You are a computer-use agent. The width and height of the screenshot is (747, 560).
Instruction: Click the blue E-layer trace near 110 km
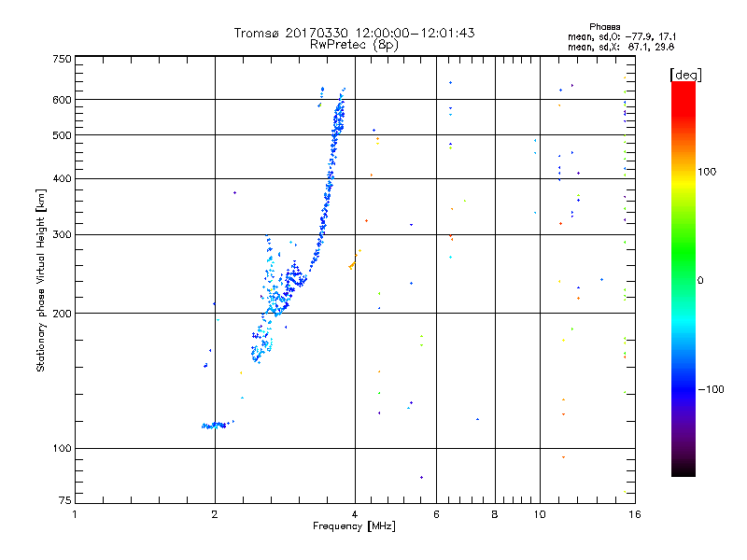coord(215,426)
